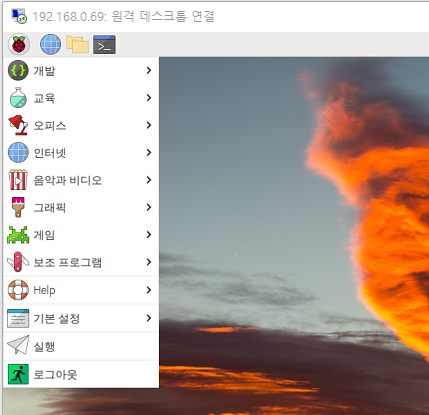
Task: Expand the 인터넷 submenu arrow
Action: [149, 152]
